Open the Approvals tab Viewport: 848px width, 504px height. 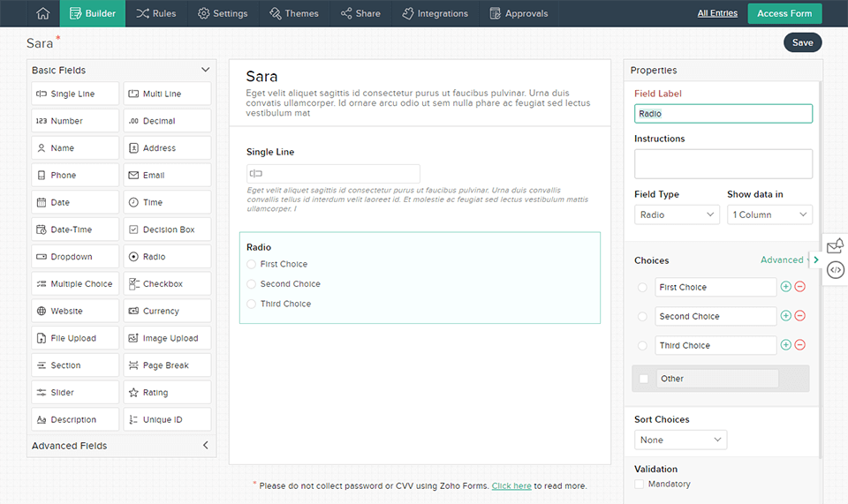click(x=519, y=13)
